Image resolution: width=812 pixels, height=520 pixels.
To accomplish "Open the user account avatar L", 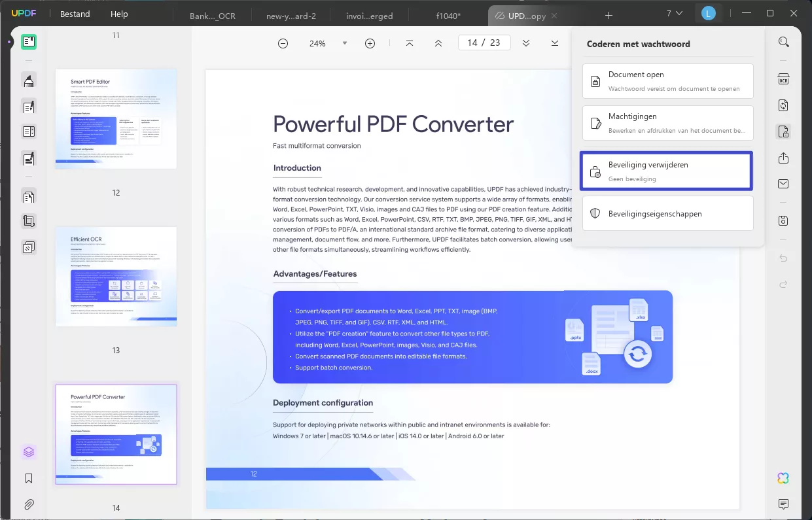I will point(708,14).
